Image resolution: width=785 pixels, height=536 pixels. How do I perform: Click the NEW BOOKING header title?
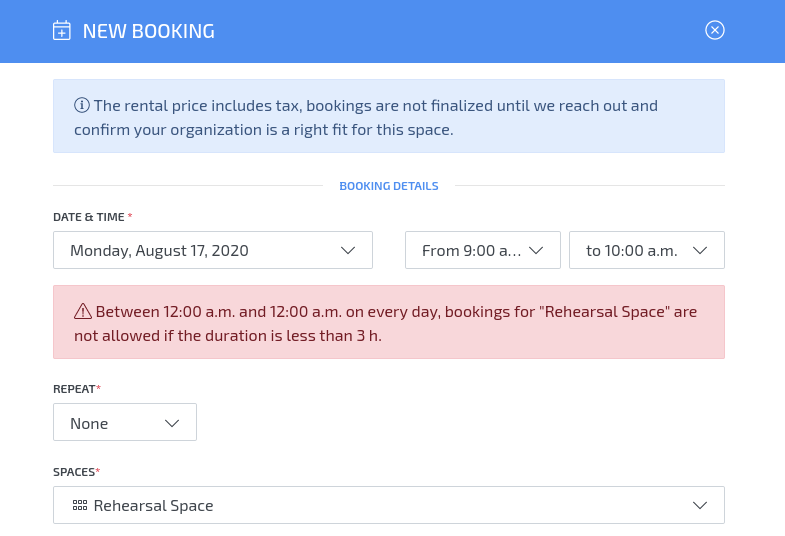[149, 31]
